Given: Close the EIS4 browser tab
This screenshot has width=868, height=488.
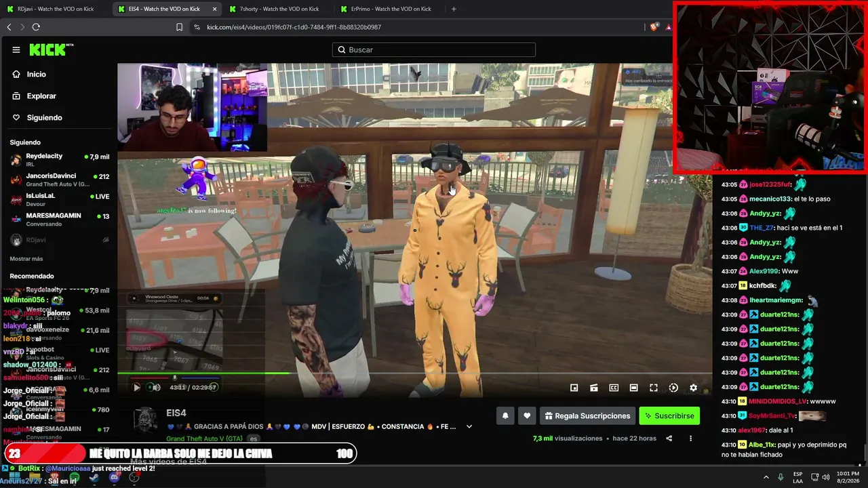Looking at the screenshot, I should point(214,9).
